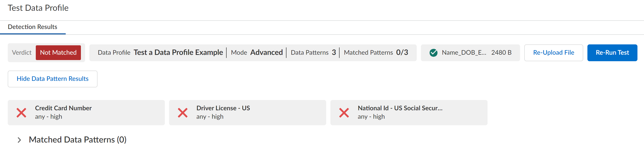Hide Data Pattern Results
Screen dimensions: 644x150
(x=53, y=79)
